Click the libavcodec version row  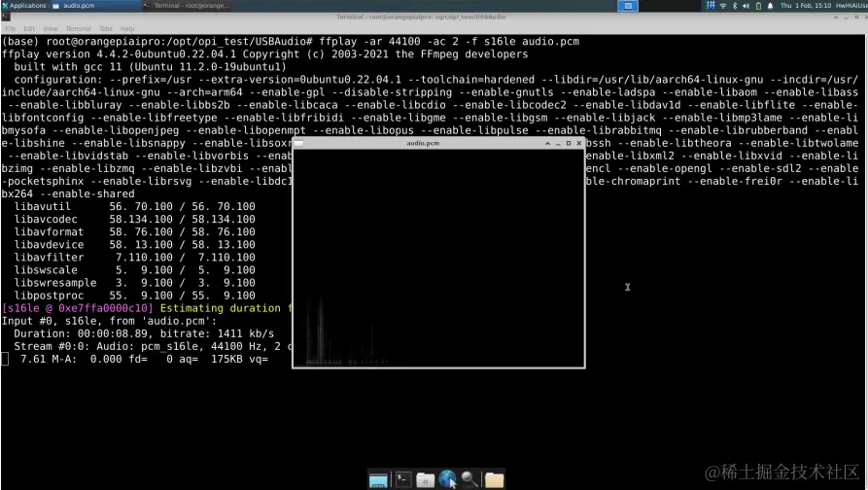(134, 220)
